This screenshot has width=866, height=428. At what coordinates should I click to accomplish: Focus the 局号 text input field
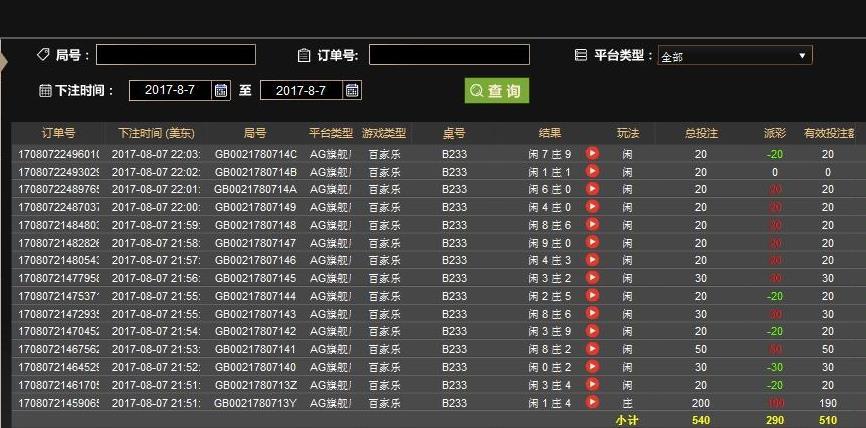coord(176,55)
